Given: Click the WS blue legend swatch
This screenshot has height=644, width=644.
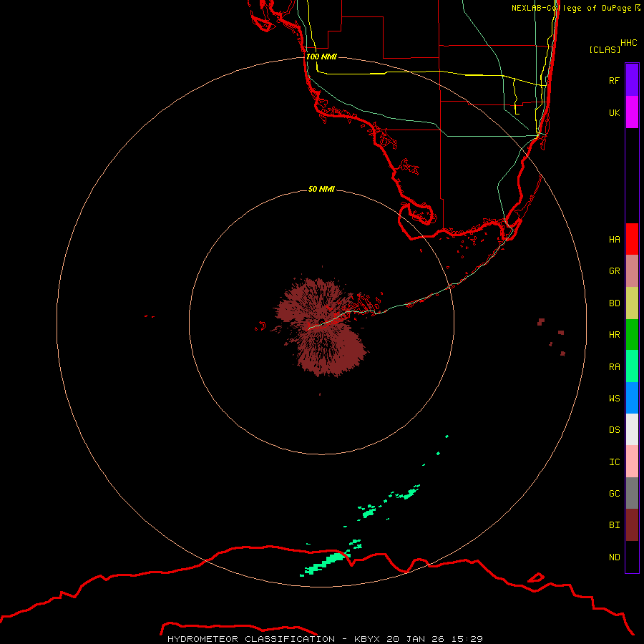Looking at the screenshot, I should [632, 398].
